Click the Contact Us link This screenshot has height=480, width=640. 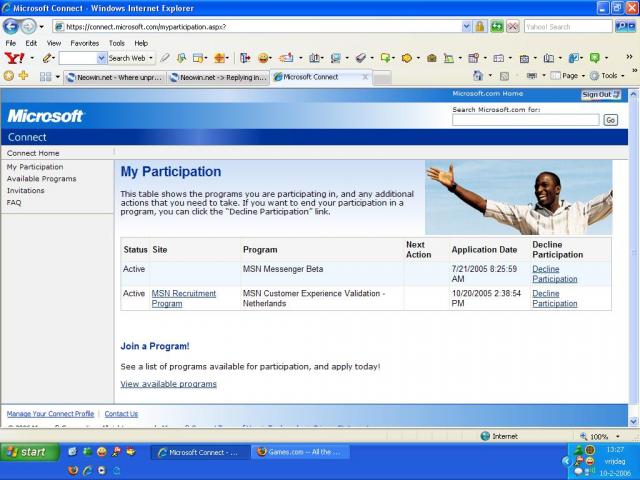(121, 414)
